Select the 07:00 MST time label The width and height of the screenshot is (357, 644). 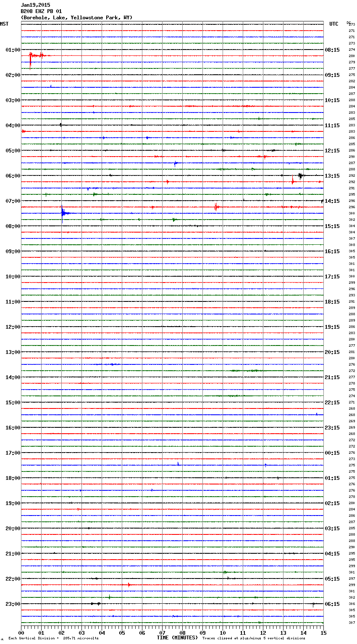pos(13,201)
